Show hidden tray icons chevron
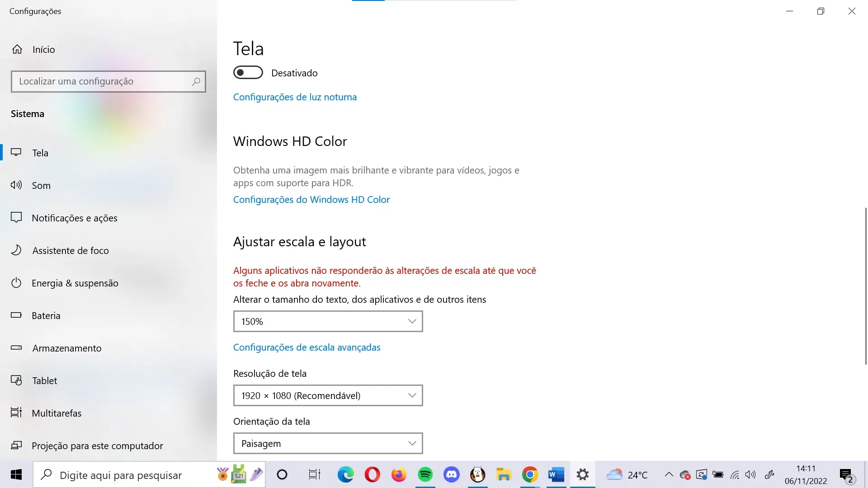The image size is (868, 488). pyautogui.click(x=669, y=475)
